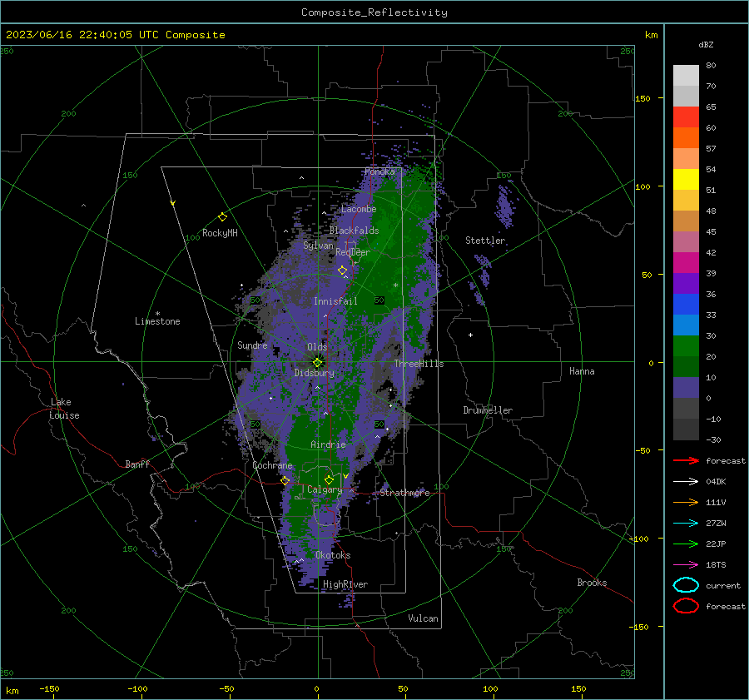The height and width of the screenshot is (700, 749).
Task: Click the Ponoka city label
Action: 379,171
